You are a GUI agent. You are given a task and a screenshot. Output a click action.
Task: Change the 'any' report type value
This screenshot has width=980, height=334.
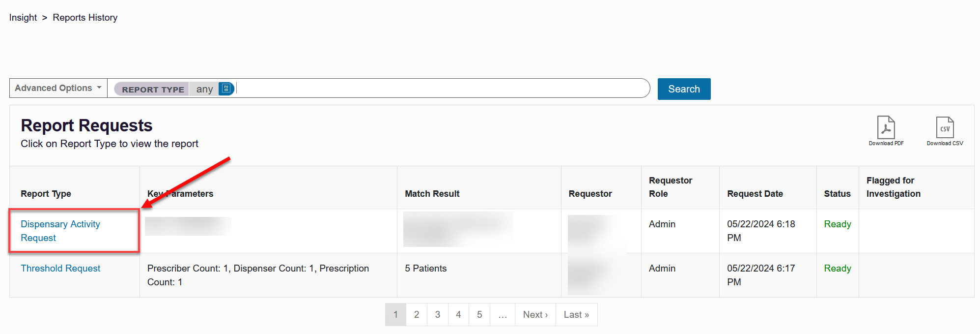click(205, 89)
